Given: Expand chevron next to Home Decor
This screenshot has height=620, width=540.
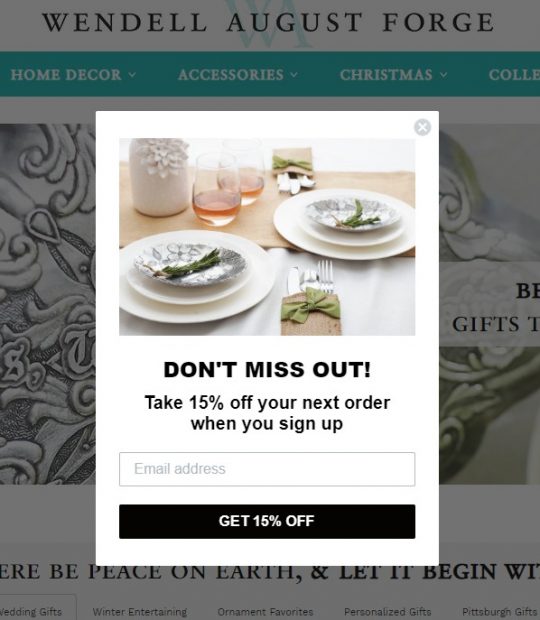Looking at the screenshot, I should coord(132,75).
